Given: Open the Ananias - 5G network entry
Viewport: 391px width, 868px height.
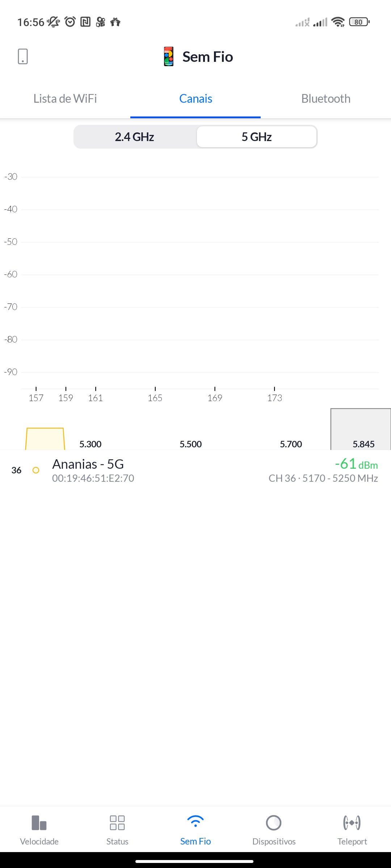Looking at the screenshot, I should (x=88, y=464).
